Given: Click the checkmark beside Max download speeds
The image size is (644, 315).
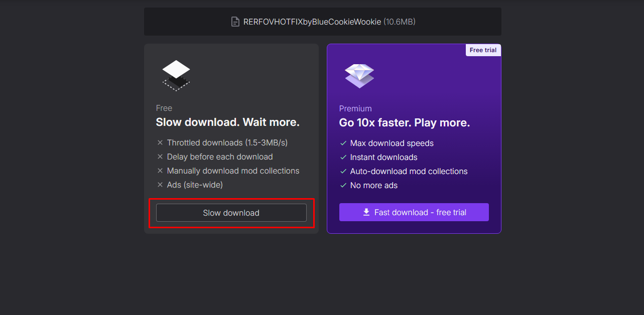Looking at the screenshot, I should pyautogui.click(x=343, y=143).
